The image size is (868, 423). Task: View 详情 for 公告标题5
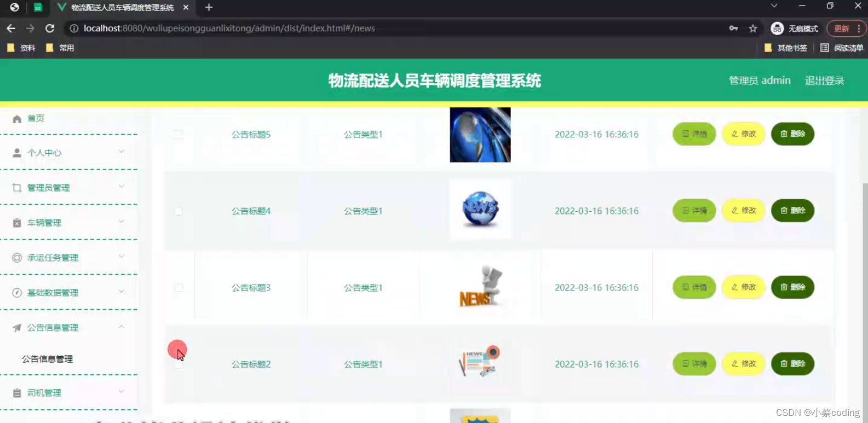pos(694,134)
